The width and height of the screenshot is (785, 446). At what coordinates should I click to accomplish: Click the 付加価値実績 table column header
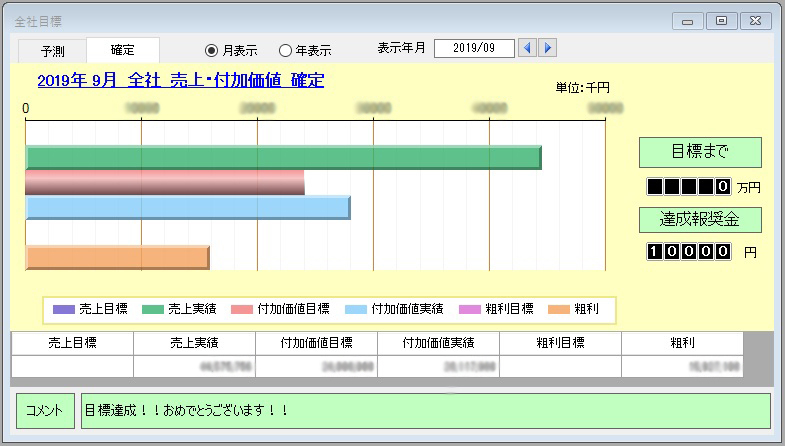tap(438, 343)
